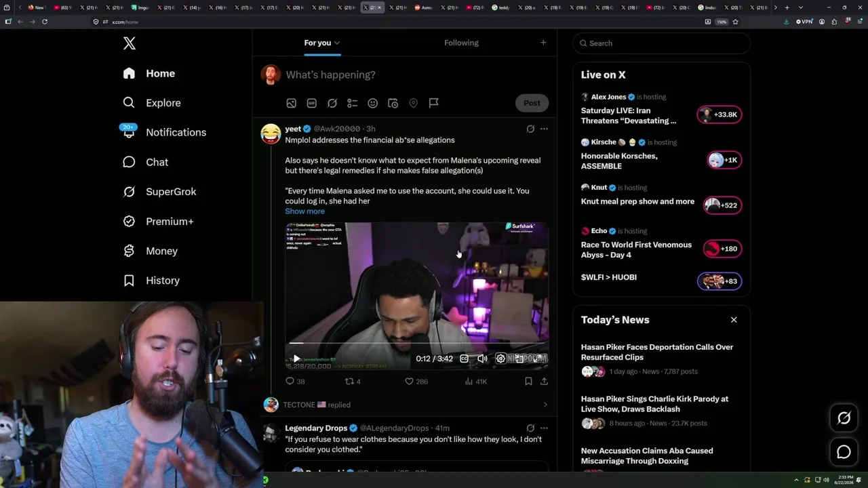Bookmark yeet's post
The height and width of the screenshot is (488, 868).
pos(528,382)
